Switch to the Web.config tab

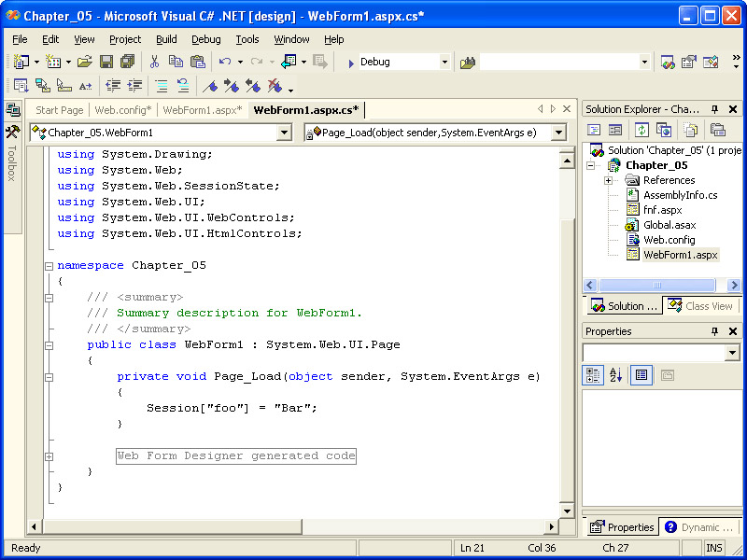tap(122, 110)
